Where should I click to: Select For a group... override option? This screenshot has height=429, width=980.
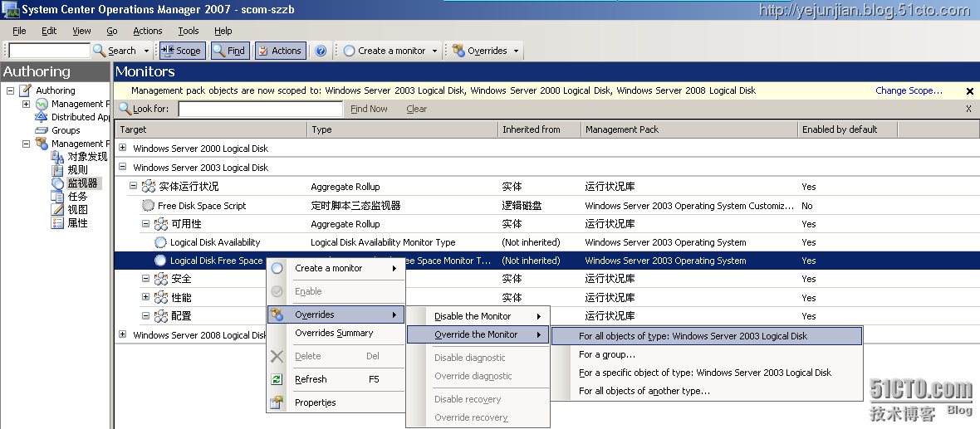click(707, 354)
